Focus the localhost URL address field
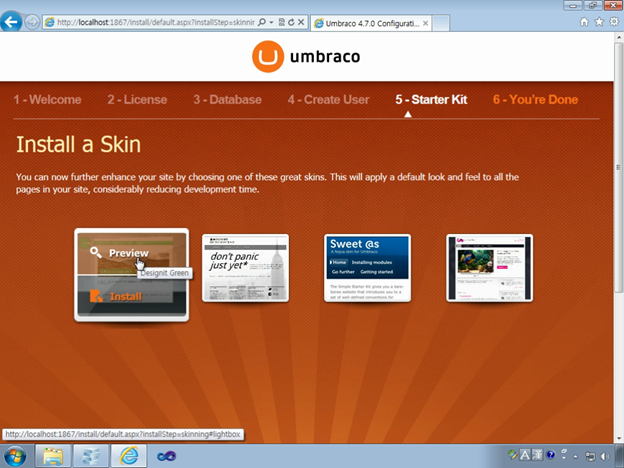The height and width of the screenshot is (468, 624). [x=155, y=22]
